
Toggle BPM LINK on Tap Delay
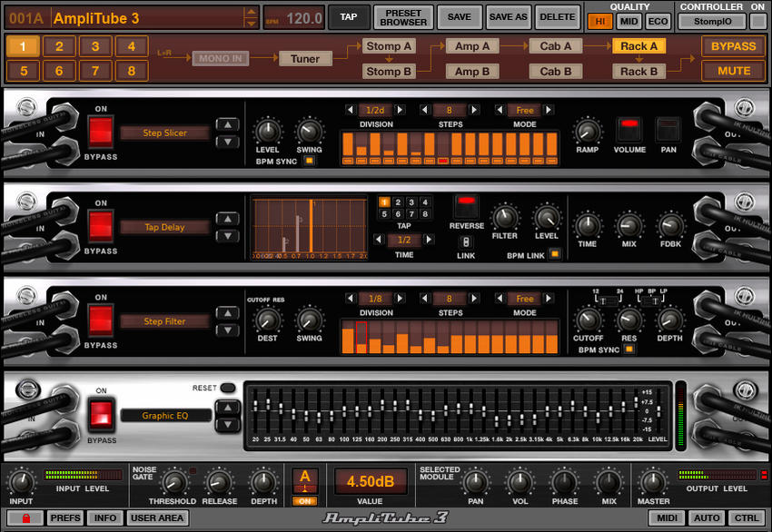point(555,254)
